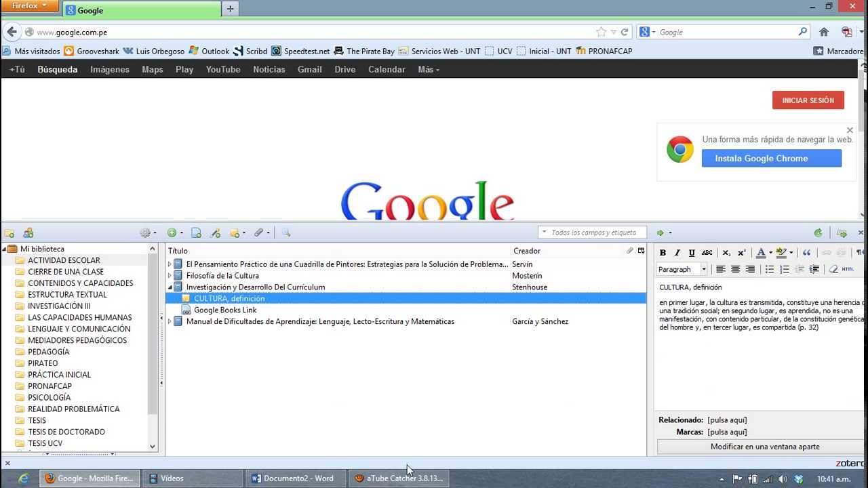
Task: Insert a blockquote in the note
Action: 807,253
